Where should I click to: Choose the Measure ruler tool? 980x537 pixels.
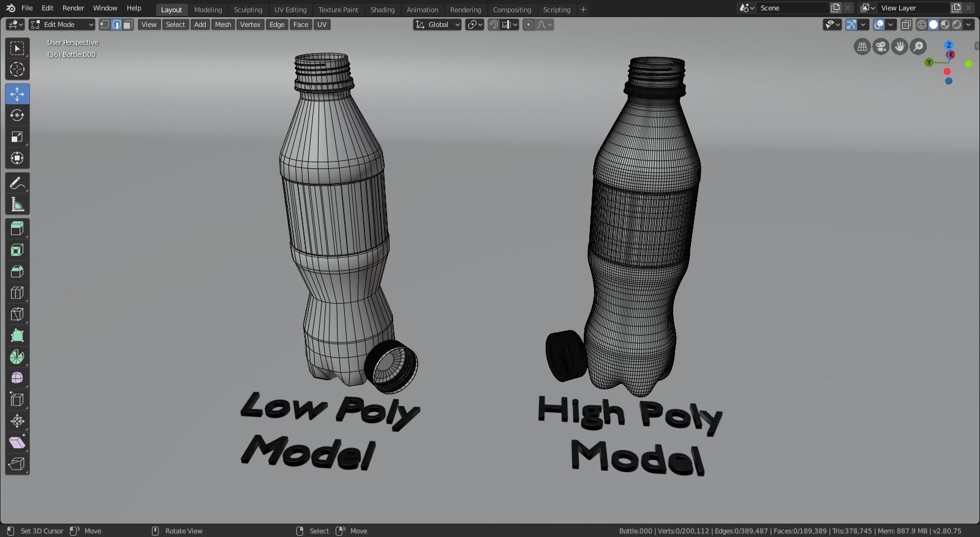(17, 205)
